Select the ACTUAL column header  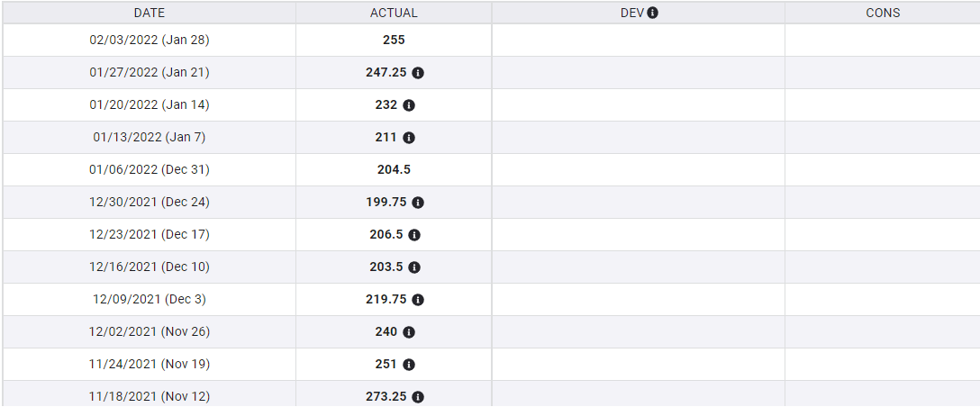[394, 14]
